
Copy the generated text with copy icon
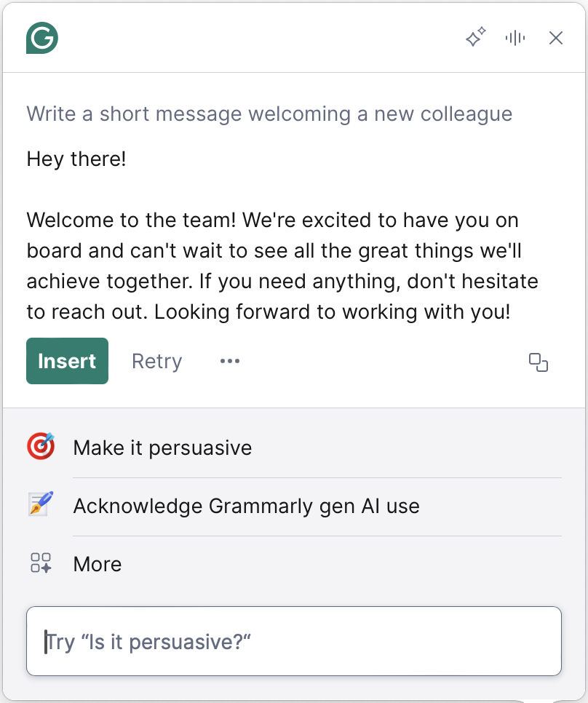pyautogui.click(x=538, y=362)
